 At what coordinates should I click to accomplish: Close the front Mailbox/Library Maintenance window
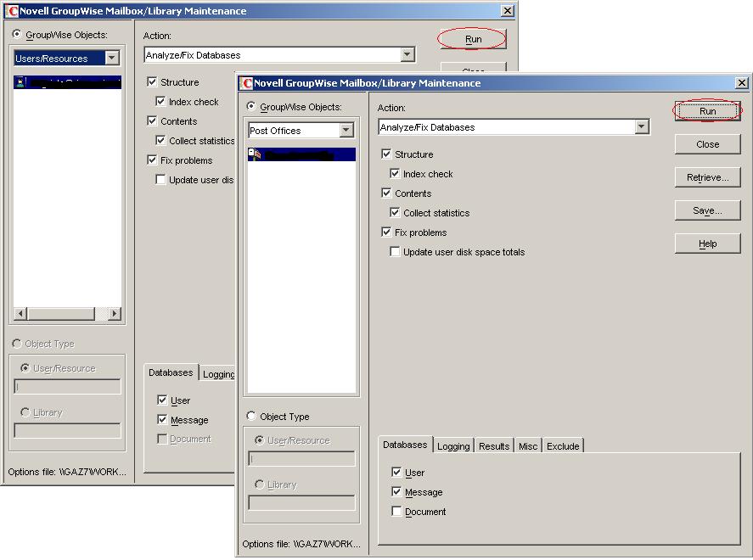point(741,83)
